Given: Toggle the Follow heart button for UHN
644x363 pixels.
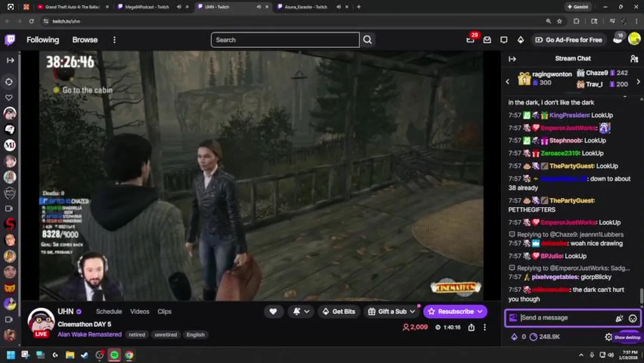Looking at the screenshot, I should click(x=273, y=312).
